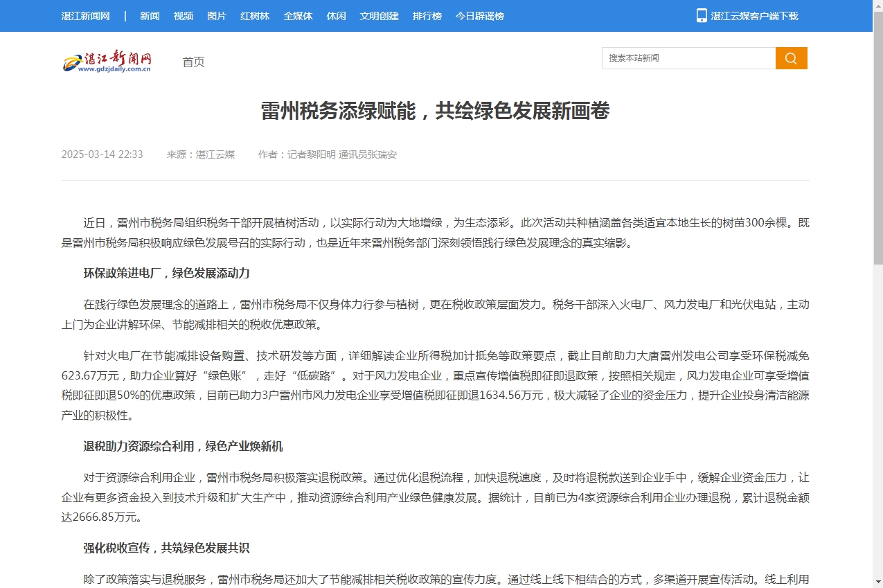
Task: Visit the 今日辟谣榜 page
Action: [x=480, y=16]
